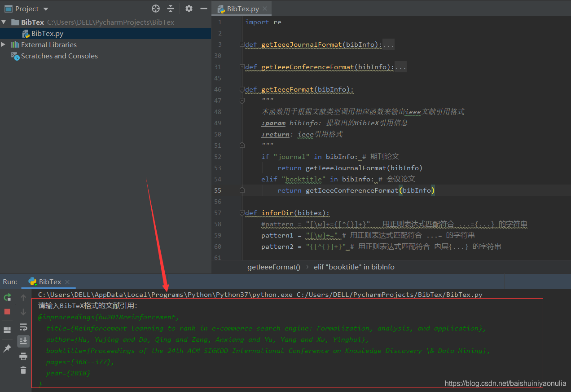Expand the External Libraries node

(x=4, y=44)
